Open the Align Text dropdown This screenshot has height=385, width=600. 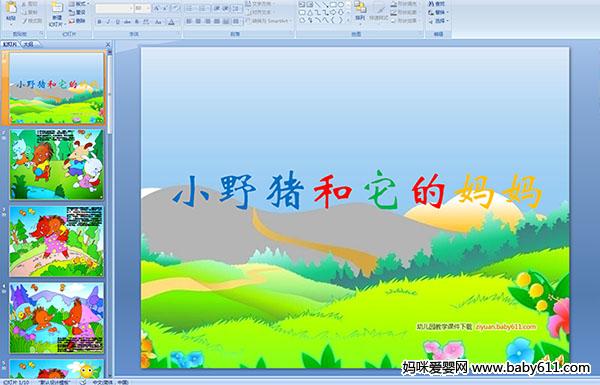pyautogui.click(x=260, y=12)
